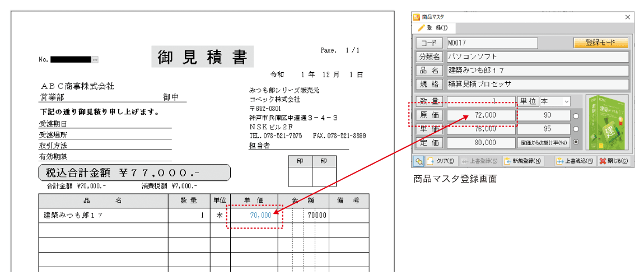Click the 上書流込(R) button
644x280 pixels.
point(575,161)
